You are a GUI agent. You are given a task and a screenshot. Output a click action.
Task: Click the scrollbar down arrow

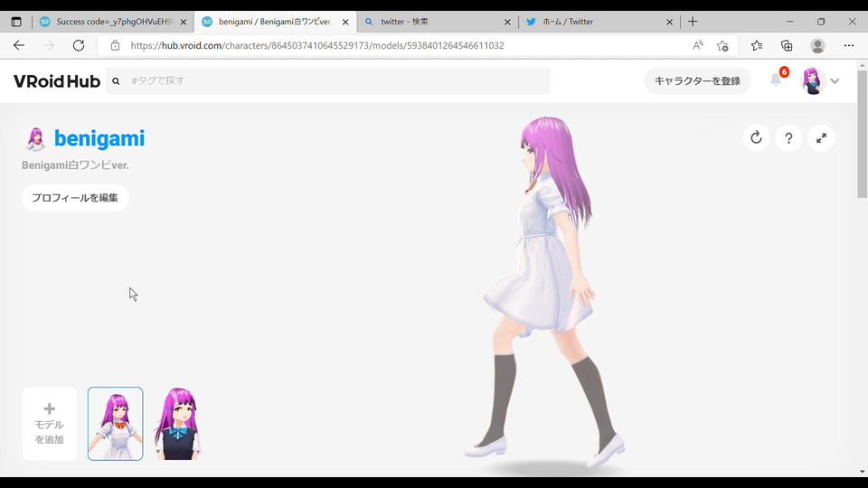tap(863, 472)
